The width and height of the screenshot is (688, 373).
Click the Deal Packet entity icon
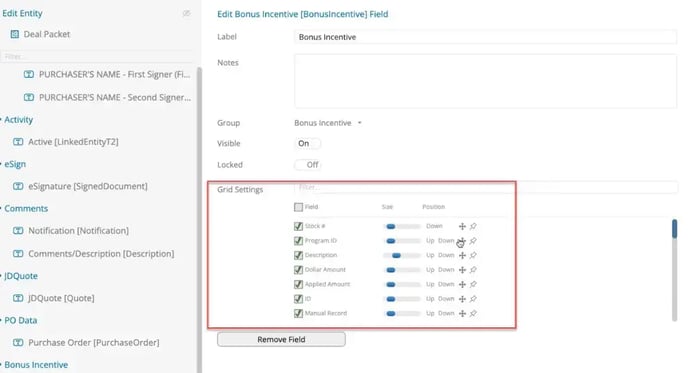(x=14, y=34)
